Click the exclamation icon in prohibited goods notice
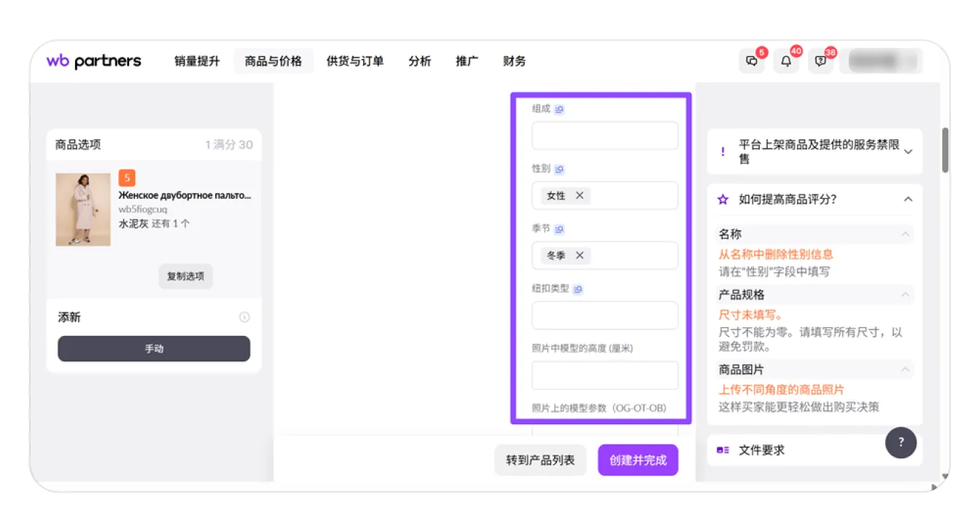 723,152
